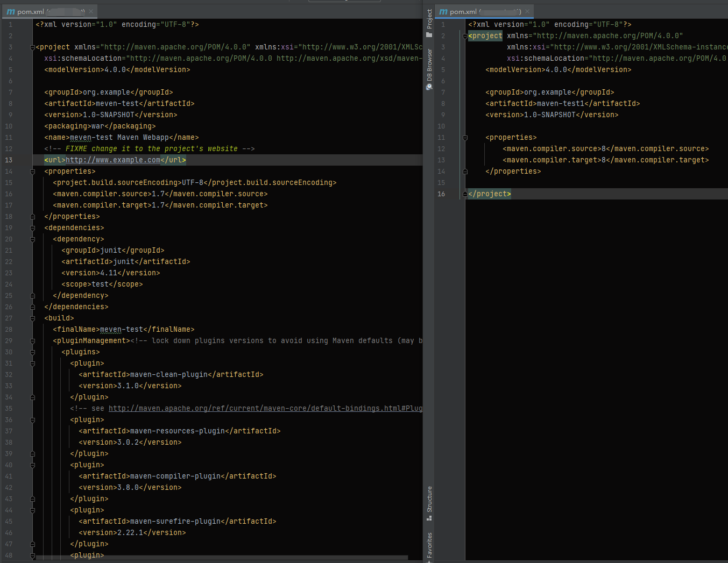Click the xsi:schemaLocation line in left editor
728x563 pixels.
click(234, 59)
